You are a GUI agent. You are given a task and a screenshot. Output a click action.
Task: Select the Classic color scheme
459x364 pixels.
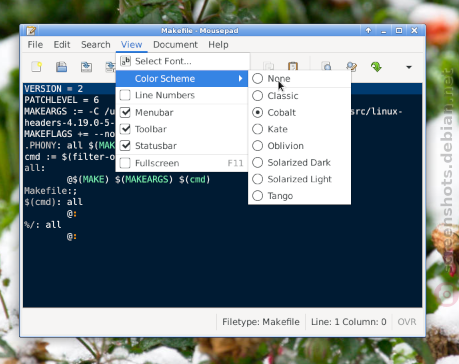pos(299,96)
